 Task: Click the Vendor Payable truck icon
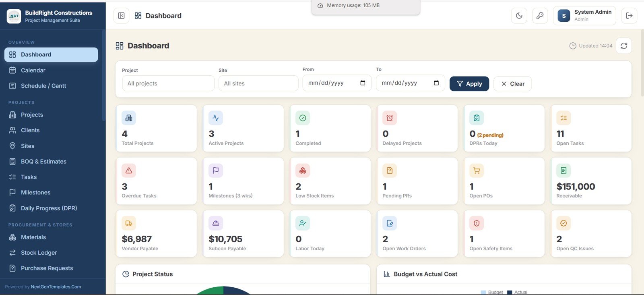click(x=129, y=223)
